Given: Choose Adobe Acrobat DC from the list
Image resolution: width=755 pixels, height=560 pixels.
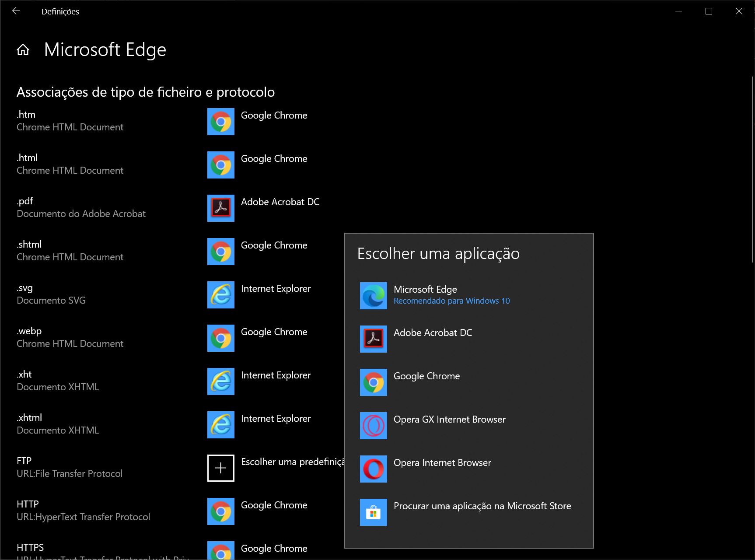Looking at the screenshot, I should coord(469,339).
